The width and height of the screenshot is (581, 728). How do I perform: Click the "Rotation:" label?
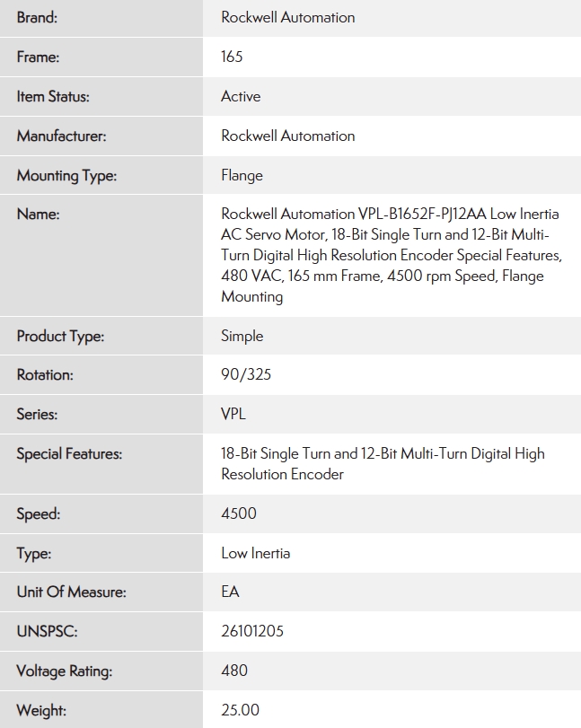click(45, 374)
